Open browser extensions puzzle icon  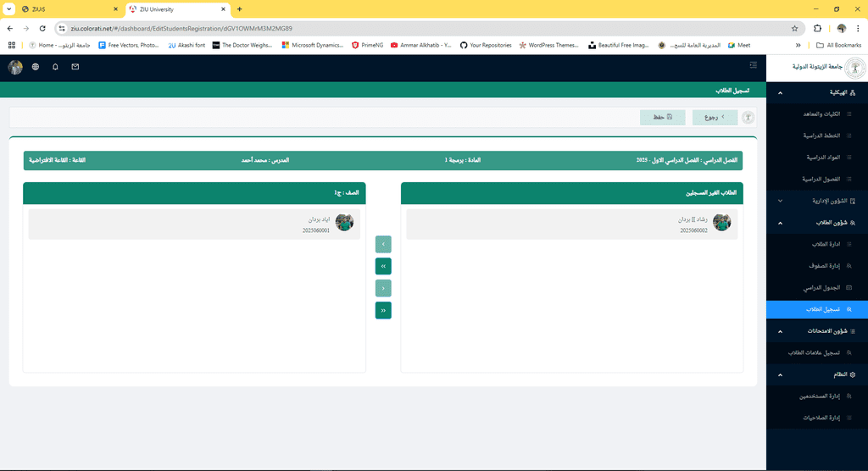818,29
